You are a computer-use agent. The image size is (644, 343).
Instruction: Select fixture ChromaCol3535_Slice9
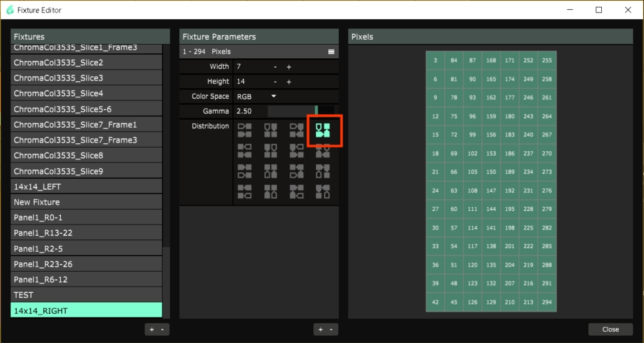(86, 171)
